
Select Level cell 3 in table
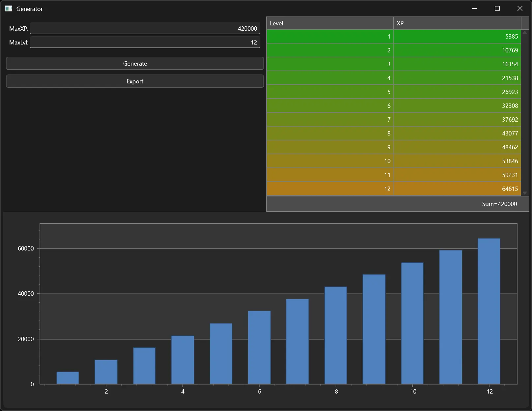330,64
